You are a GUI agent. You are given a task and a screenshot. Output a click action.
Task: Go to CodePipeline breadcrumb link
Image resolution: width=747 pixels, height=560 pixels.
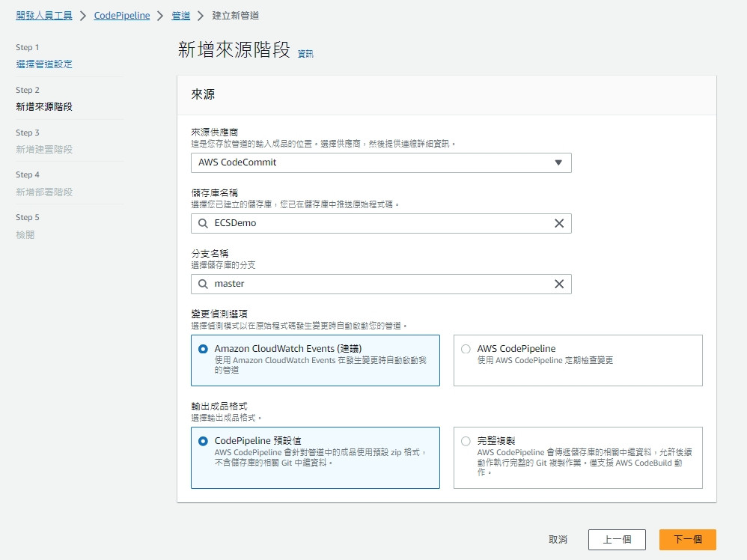pos(122,16)
